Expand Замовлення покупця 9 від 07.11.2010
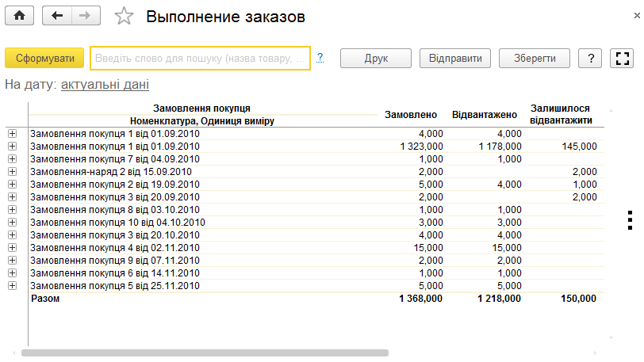The height and width of the screenshot is (362, 644). click(x=13, y=261)
